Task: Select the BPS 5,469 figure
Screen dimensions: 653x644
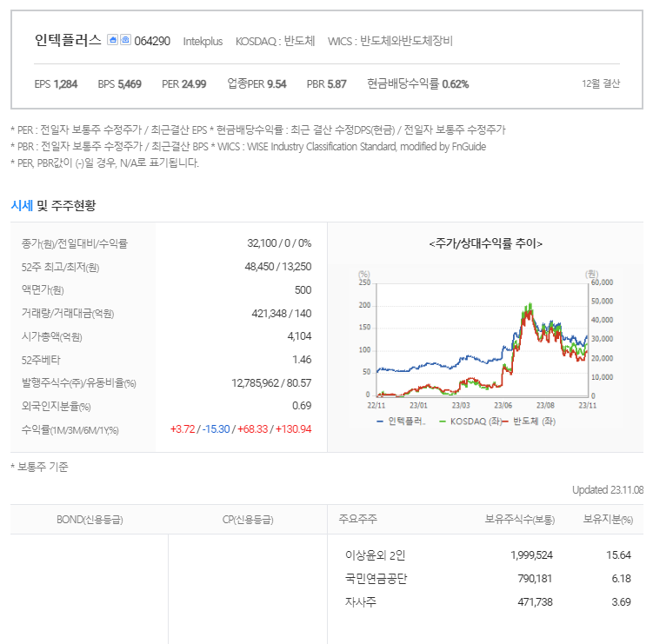Action: click(x=119, y=84)
